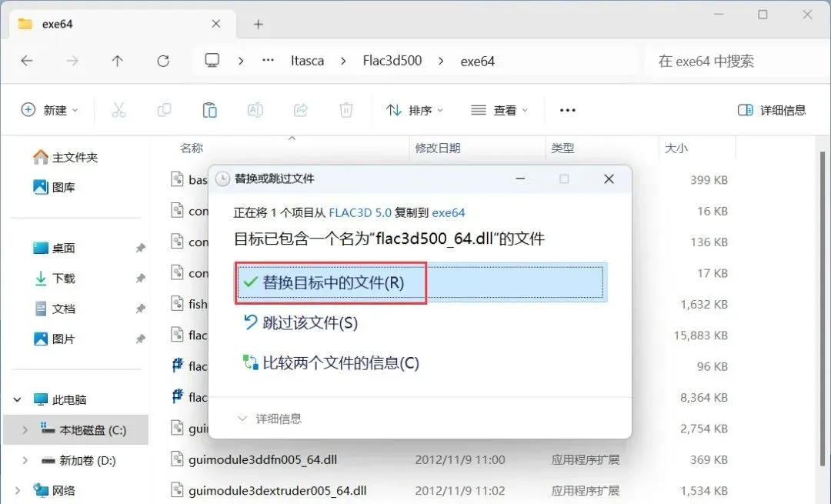Expand the 网络 tree node
831x504 pixels.
coord(18,490)
